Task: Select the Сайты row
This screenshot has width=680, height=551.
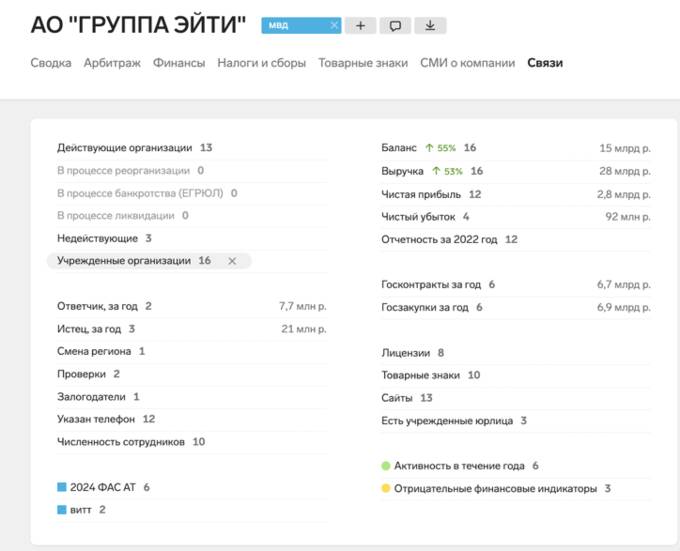Action: tap(516, 398)
